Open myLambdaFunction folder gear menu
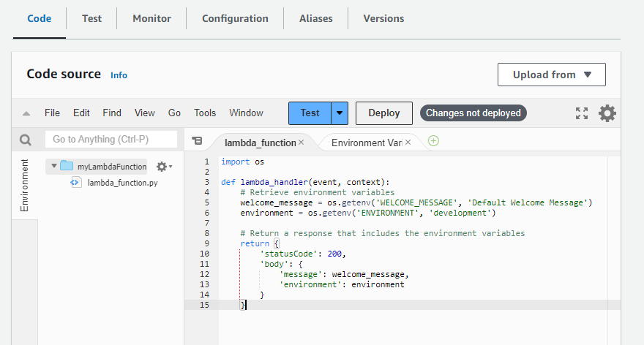 coord(163,167)
